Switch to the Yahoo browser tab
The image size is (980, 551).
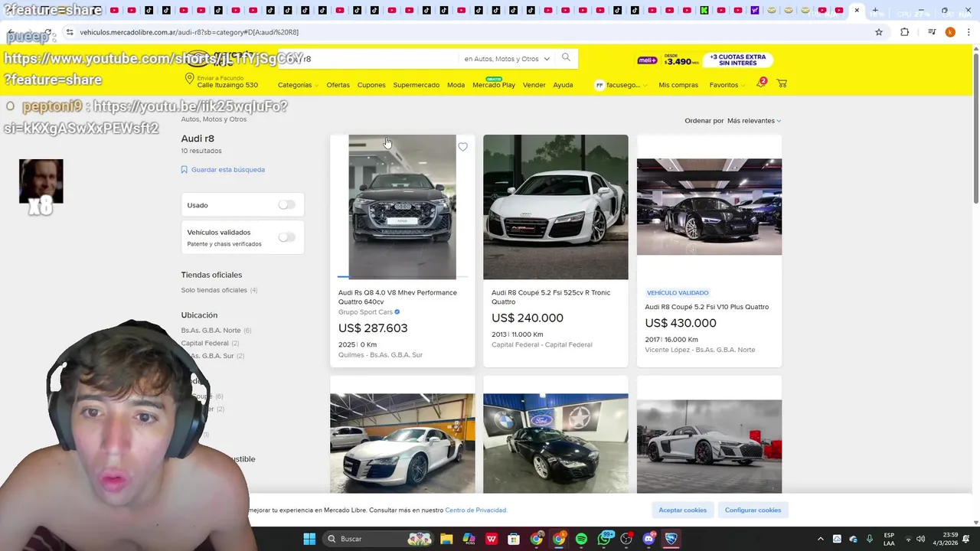(755, 11)
